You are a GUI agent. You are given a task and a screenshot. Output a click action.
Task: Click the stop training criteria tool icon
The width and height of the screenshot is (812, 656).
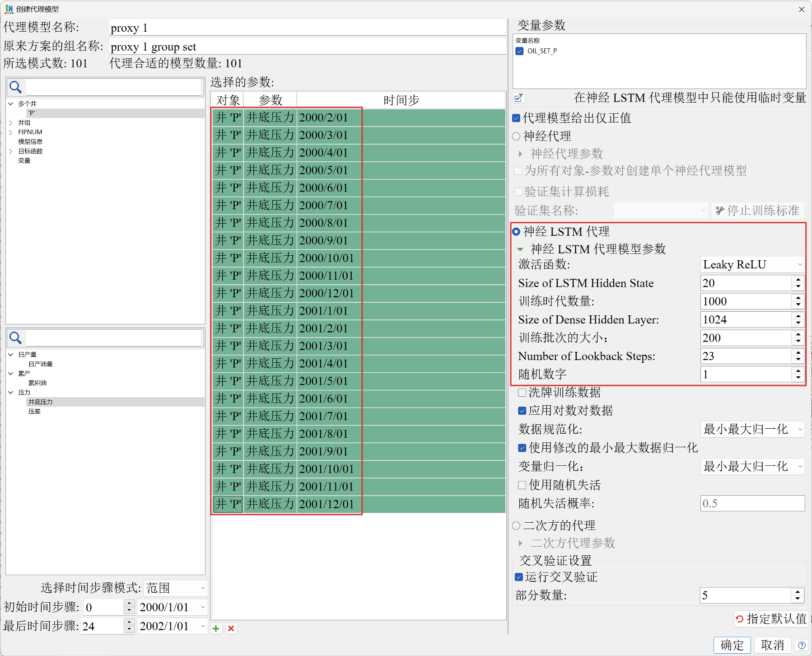(720, 211)
